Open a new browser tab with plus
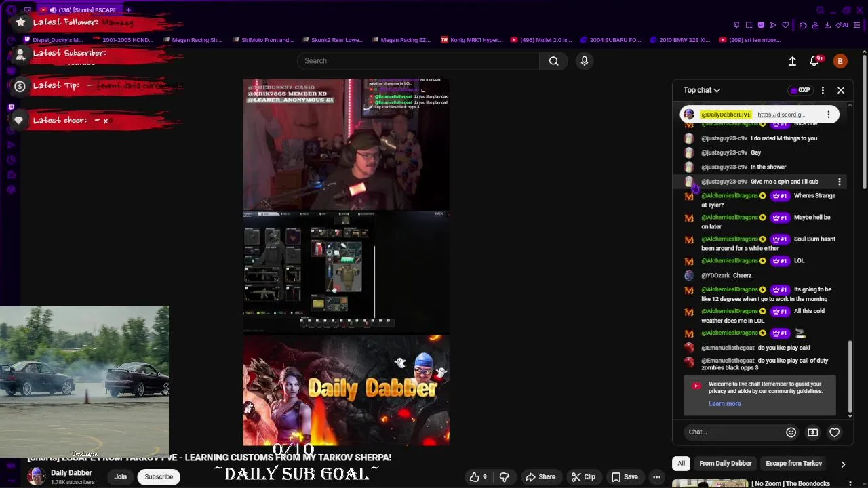868x488 pixels. pyautogui.click(x=128, y=10)
